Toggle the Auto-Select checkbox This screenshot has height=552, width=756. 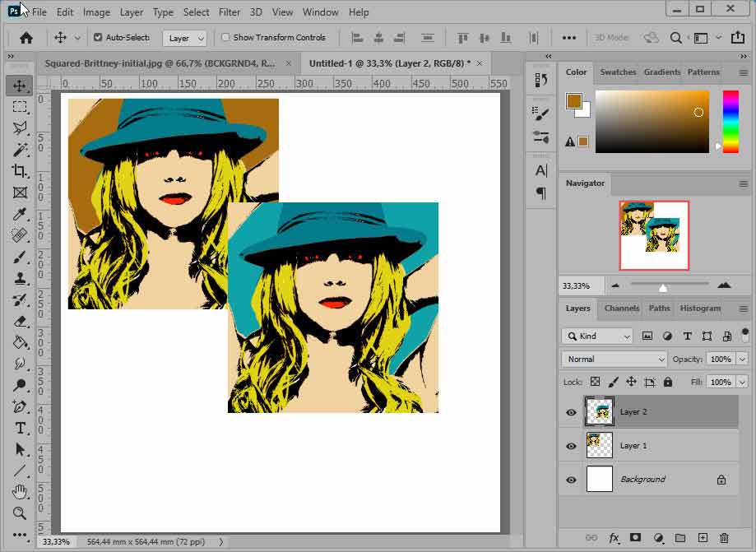point(98,37)
